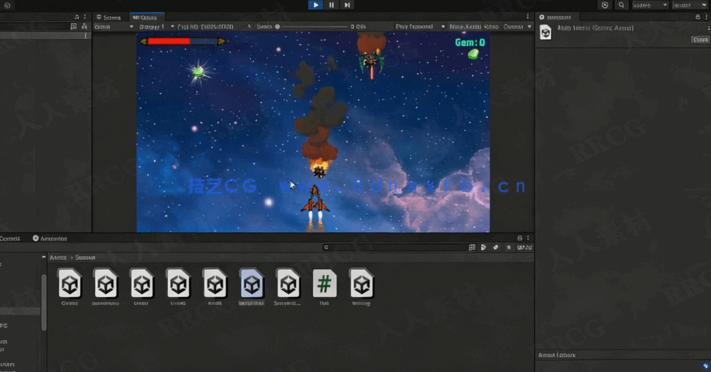The width and height of the screenshot is (711, 372).
Task: Click the magnifier search icon in the top toolbar
Action: tap(621, 5)
